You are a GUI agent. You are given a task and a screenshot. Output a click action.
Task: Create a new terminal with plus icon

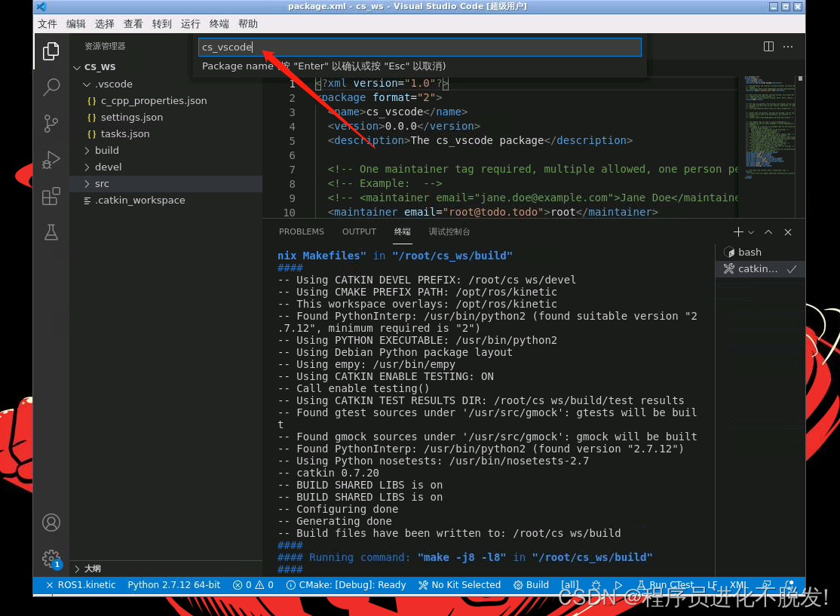point(737,232)
